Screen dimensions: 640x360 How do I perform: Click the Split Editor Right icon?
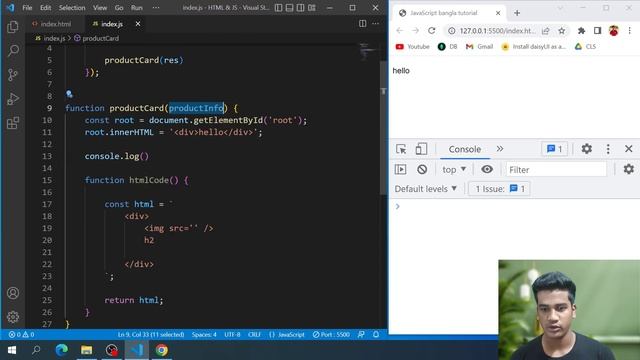click(x=362, y=24)
